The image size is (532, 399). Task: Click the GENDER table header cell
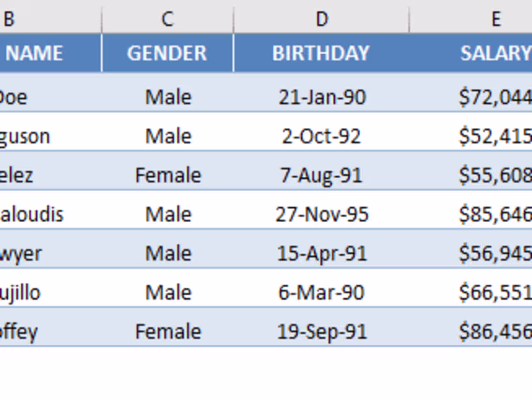167,53
